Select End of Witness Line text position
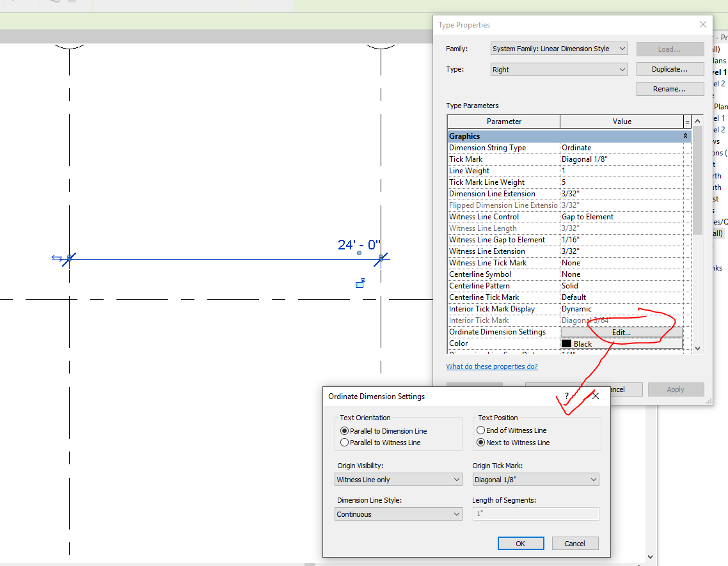This screenshot has width=728, height=566. (x=480, y=430)
